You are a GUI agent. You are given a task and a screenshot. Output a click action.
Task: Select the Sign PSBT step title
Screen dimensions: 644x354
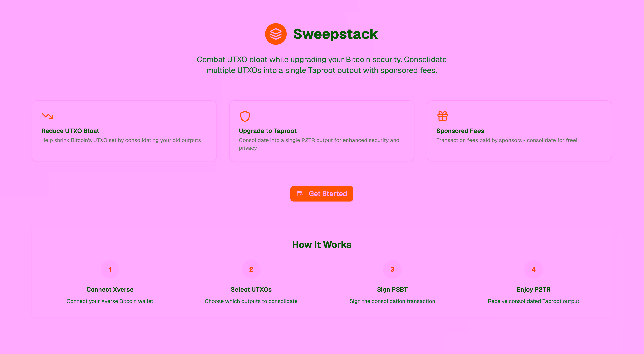coord(392,290)
